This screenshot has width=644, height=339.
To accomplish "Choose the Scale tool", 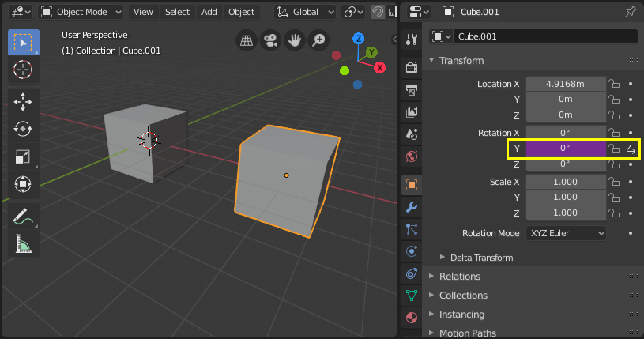I will point(23,156).
